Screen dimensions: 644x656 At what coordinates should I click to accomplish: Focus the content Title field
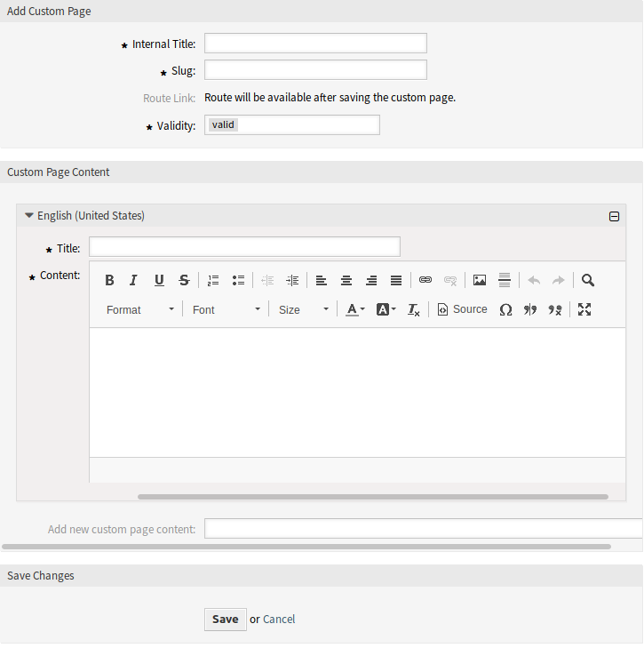pos(244,246)
